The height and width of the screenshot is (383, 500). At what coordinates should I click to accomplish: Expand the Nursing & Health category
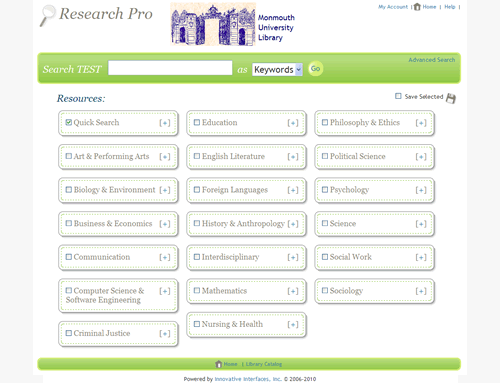(293, 325)
